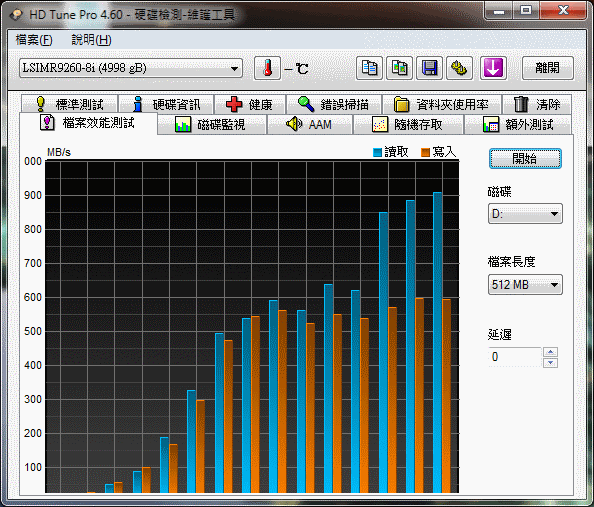Click the purple down-arrow minimize-to-tray icon
Image resolution: width=594 pixels, height=507 pixels.
tap(493, 68)
